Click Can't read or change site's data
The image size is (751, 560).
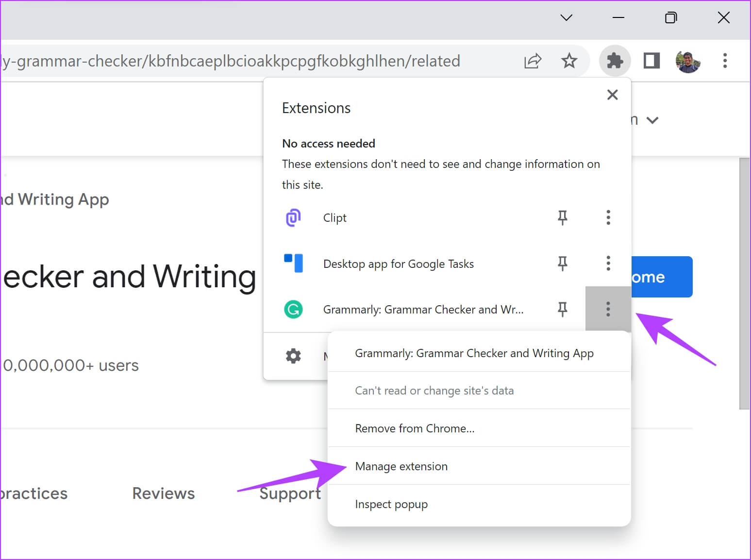pyautogui.click(x=479, y=391)
